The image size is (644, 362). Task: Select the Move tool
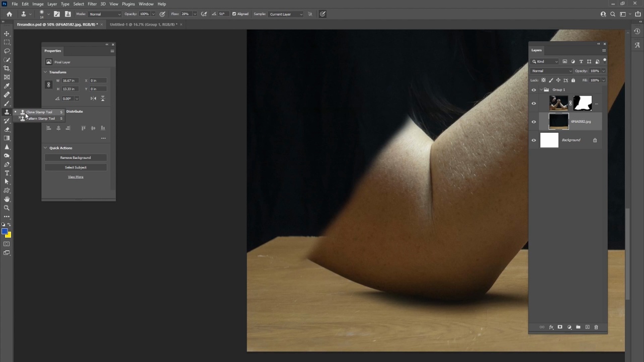pyautogui.click(x=7, y=34)
